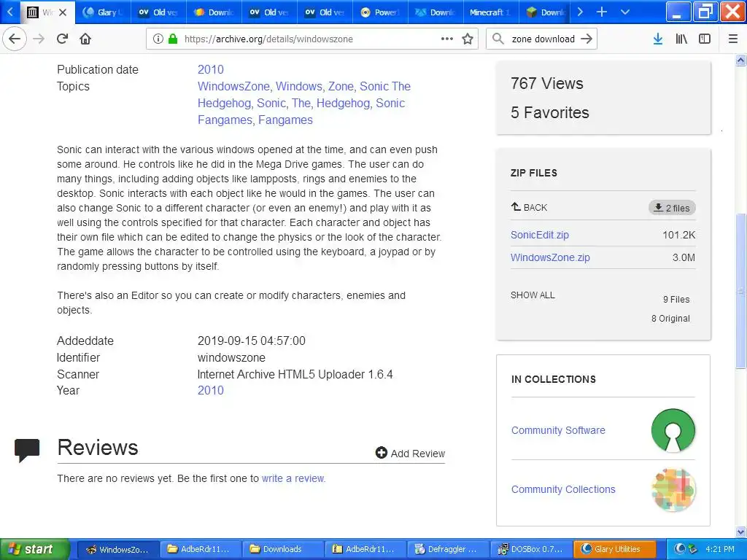Click the address bar URL
The image size is (747, 560).
point(268,39)
